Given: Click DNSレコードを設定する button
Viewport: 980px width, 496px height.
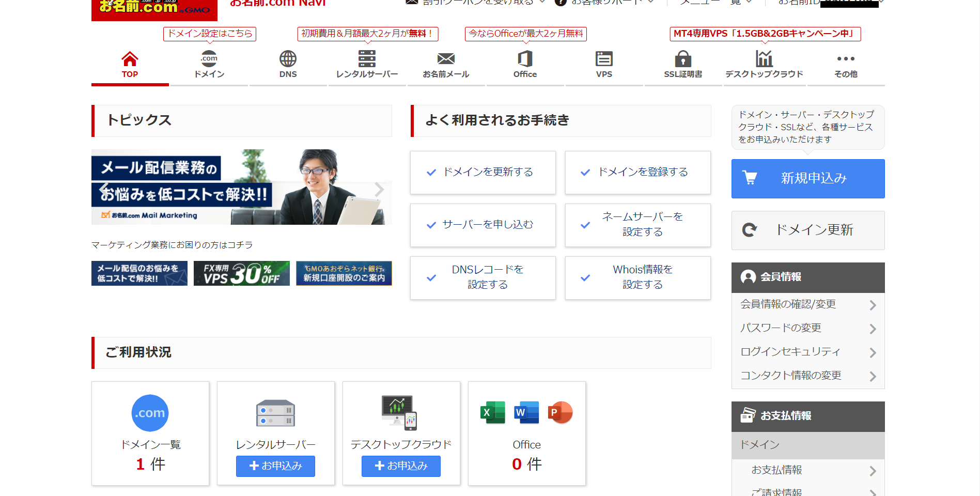Looking at the screenshot, I should (483, 278).
